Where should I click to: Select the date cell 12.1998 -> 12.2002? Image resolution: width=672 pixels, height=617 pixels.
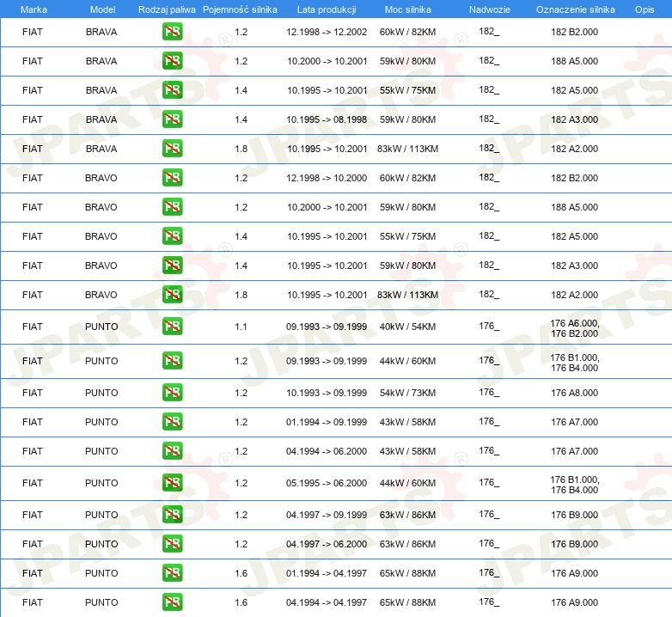(327, 32)
